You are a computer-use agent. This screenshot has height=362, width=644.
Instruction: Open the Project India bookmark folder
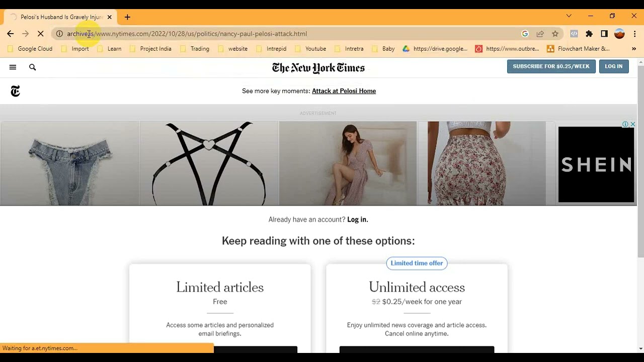tap(150, 49)
